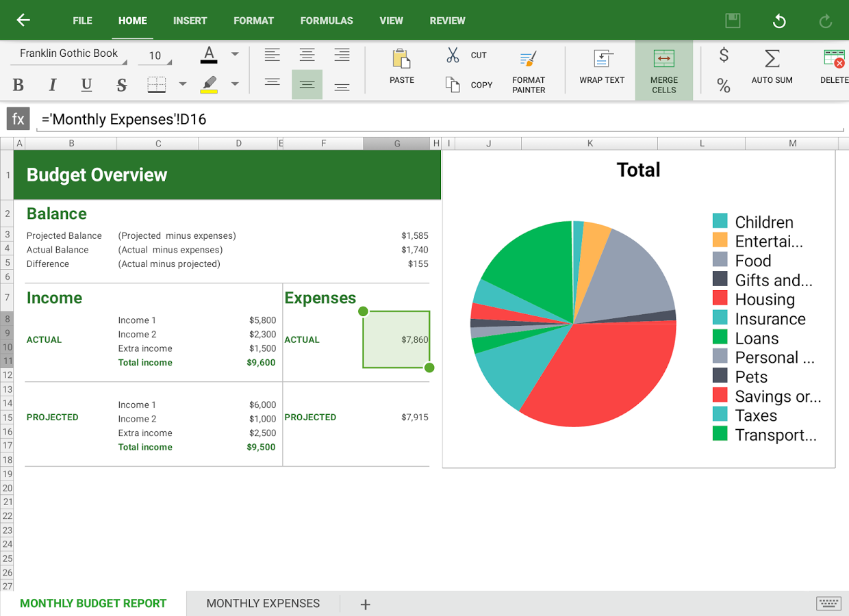Add a new sheet with plus button
The width and height of the screenshot is (849, 616).
click(x=366, y=604)
